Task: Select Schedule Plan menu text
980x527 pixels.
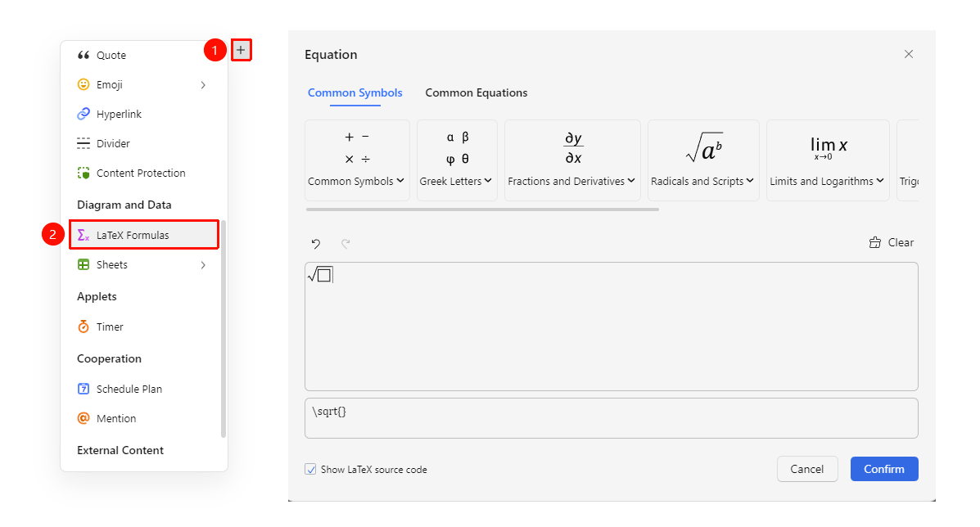Action: pos(129,389)
